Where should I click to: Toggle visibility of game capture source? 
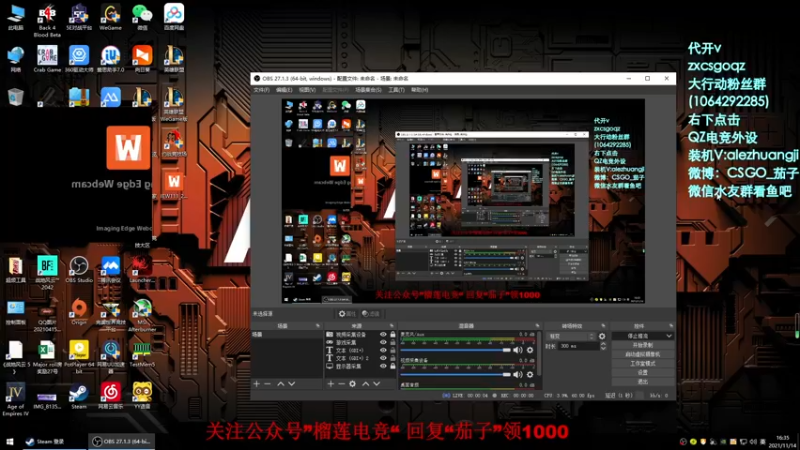click(x=383, y=342)
